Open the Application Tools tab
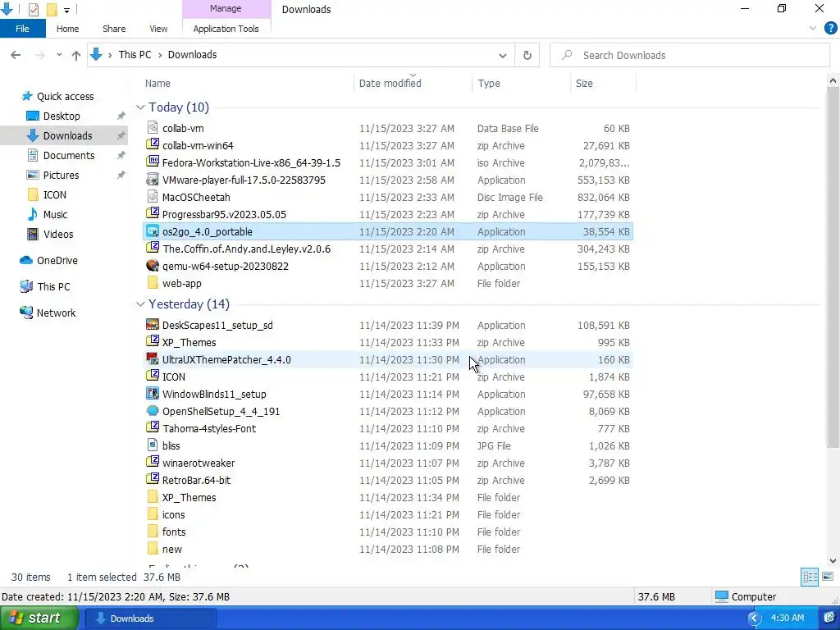The width and height of the screenshot is (840, 630). [226, 29]
